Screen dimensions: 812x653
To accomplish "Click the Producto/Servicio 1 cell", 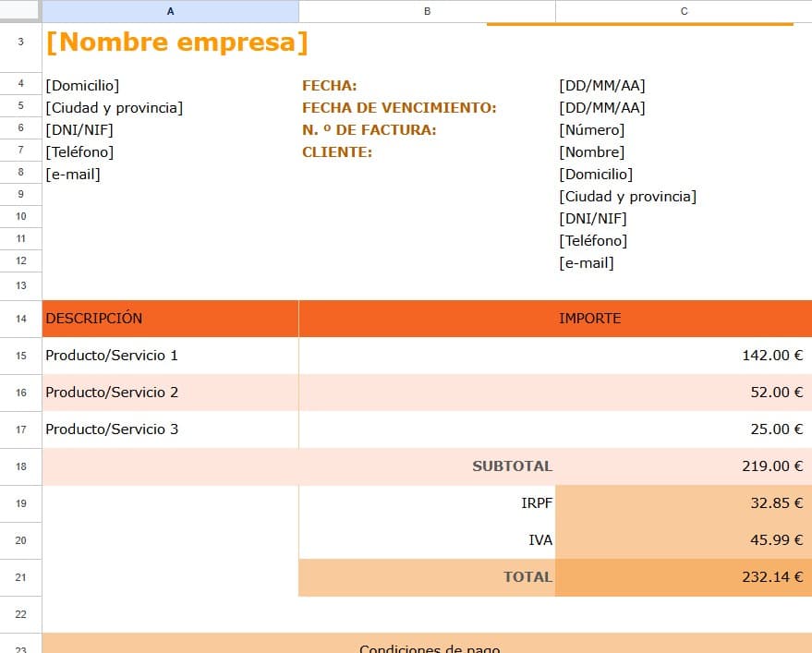I will coord(170,356).
